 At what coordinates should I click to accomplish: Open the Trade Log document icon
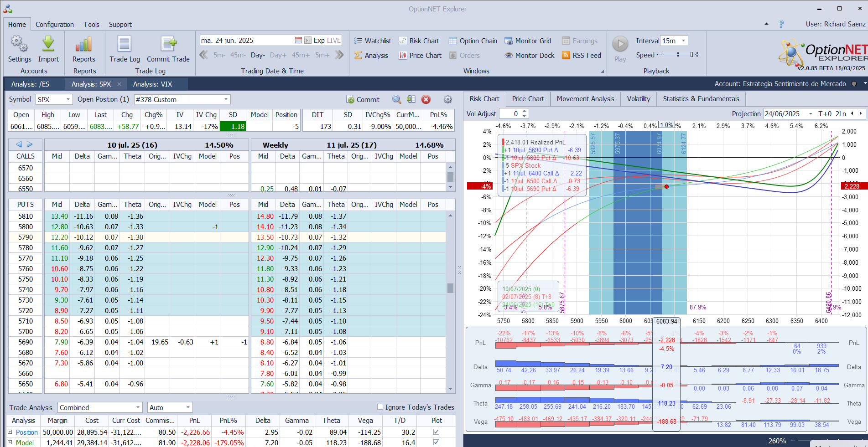point(125,44)
